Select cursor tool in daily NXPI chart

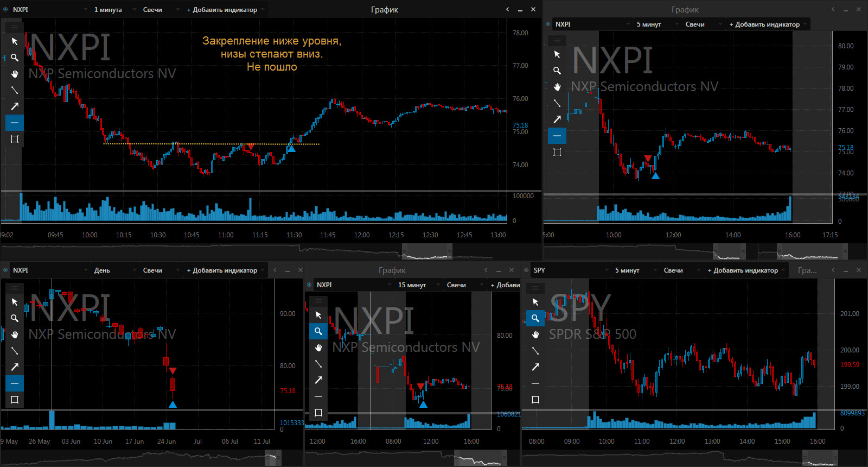(15, 302)
